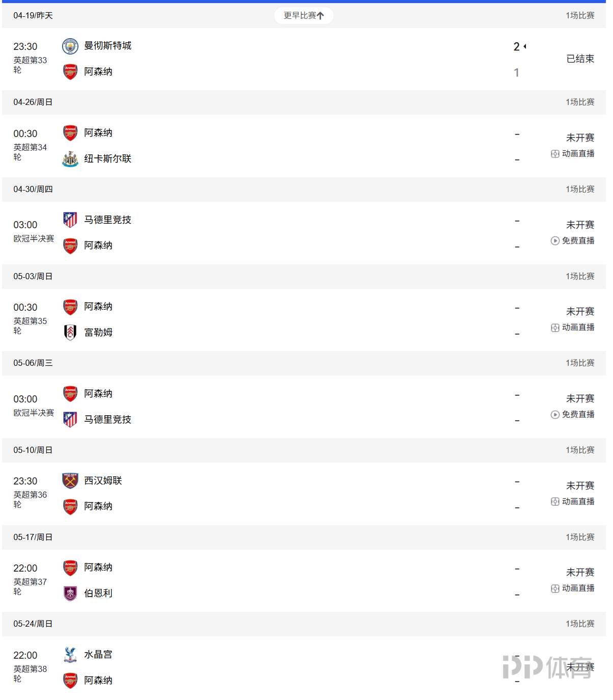Click the Manchester City club crest

tap(70, 46)
